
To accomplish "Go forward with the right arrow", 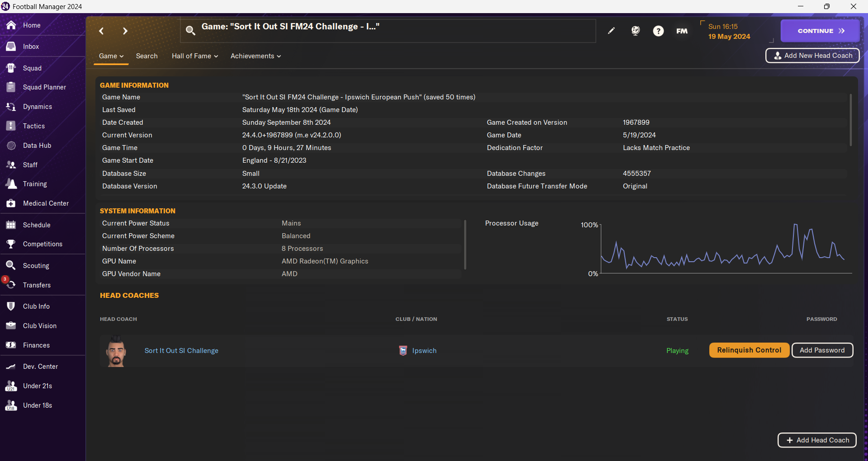I will tap(125, 31).
